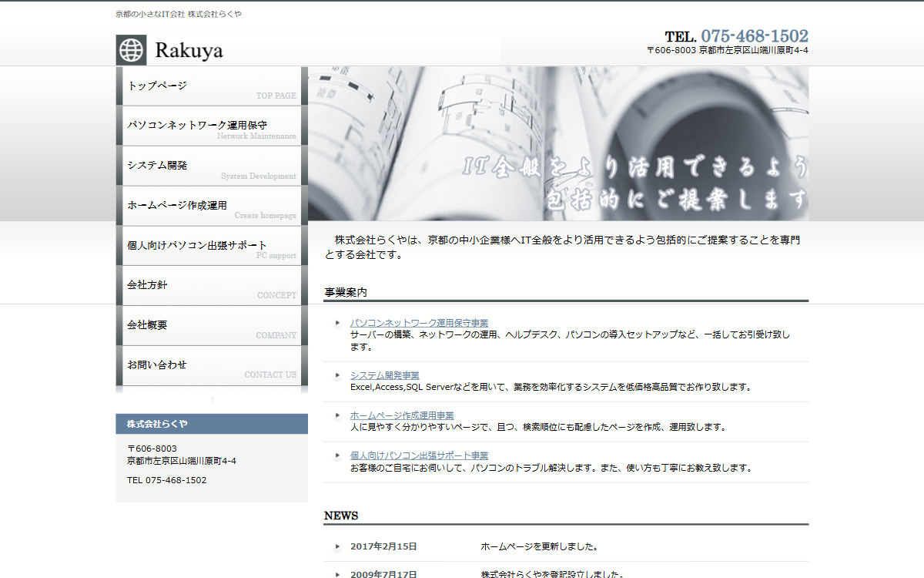
Task: Open the 会社方針 CONCEPT menu item
Action: (x=212, y=285)
